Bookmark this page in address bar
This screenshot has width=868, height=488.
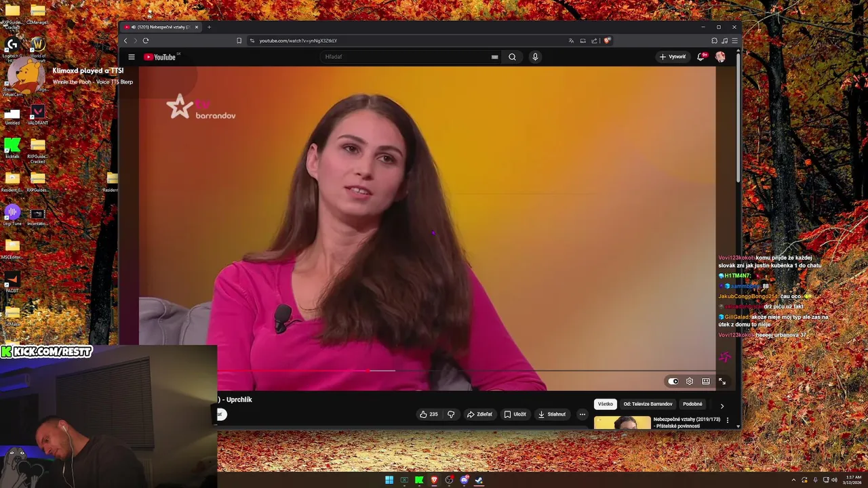pyautogui.click(x=239, y=41)
